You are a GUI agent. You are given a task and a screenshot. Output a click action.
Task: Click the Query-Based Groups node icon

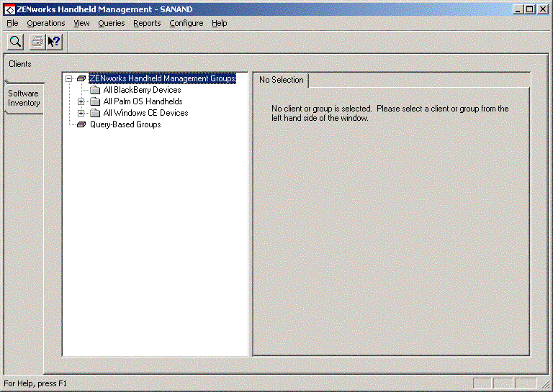pyautogui.click(x=81, y=124)
